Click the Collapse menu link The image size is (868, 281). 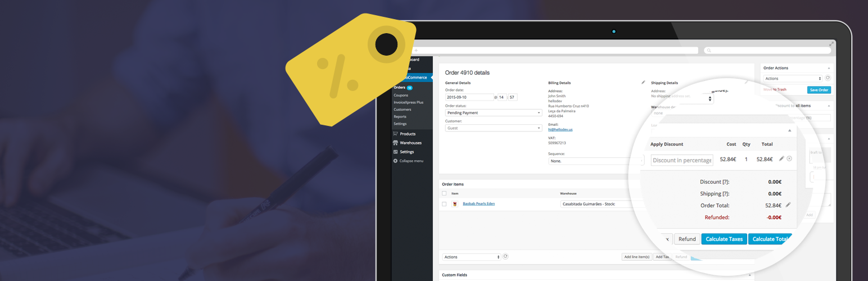[412, 161]
